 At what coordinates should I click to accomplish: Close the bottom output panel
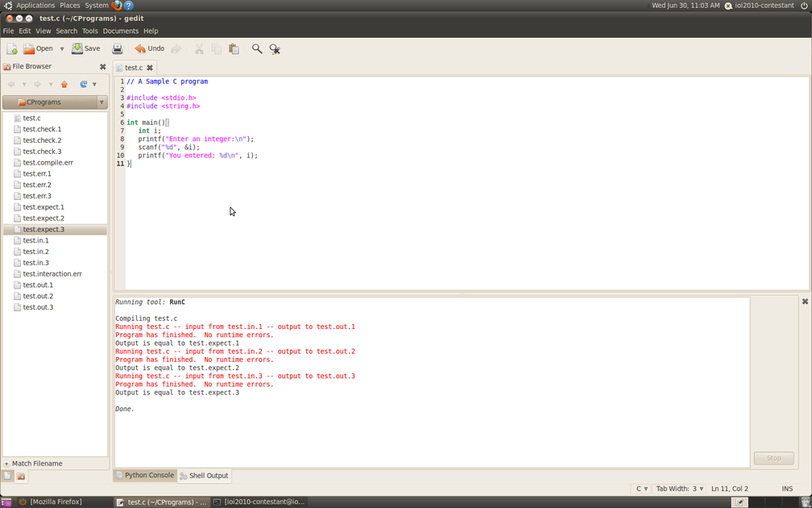(805, 302)
